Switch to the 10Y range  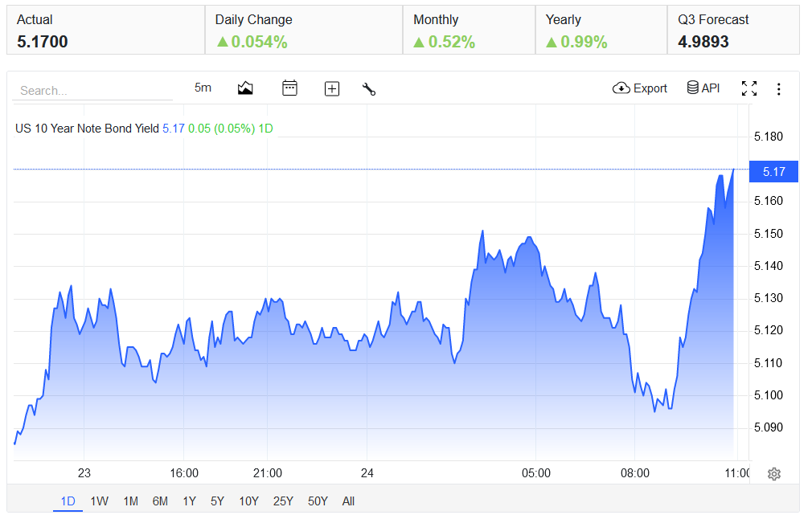pos(248,501)
